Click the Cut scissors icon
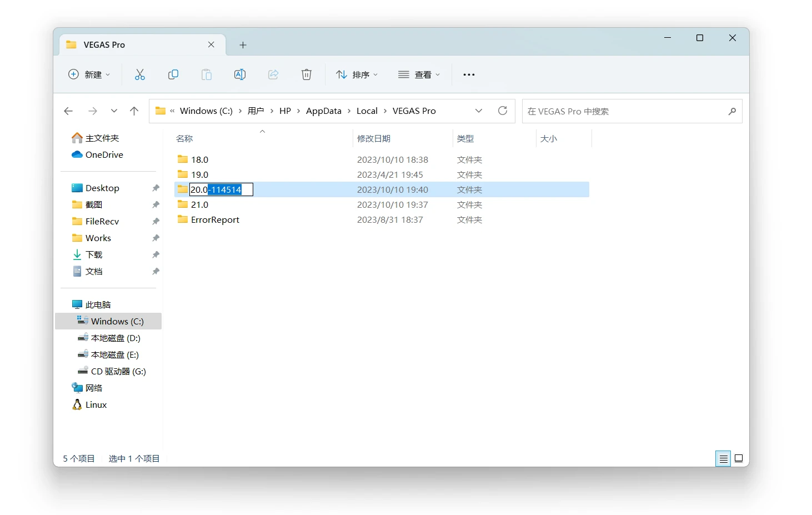 pyautogui.click(x=140, y=74)
